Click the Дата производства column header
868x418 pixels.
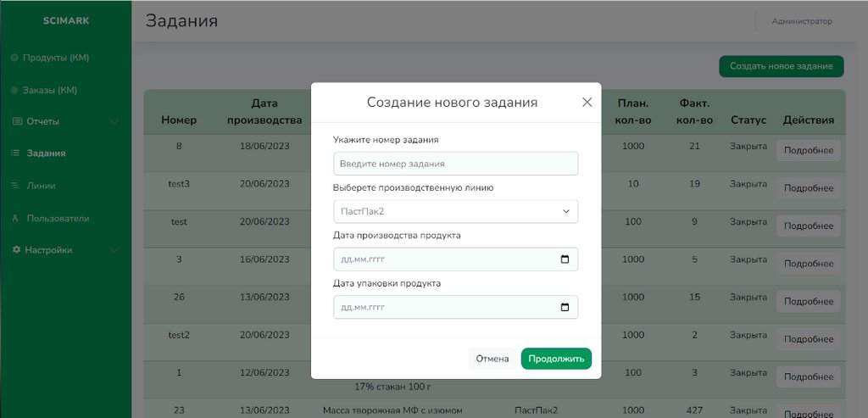coord(264,112)
